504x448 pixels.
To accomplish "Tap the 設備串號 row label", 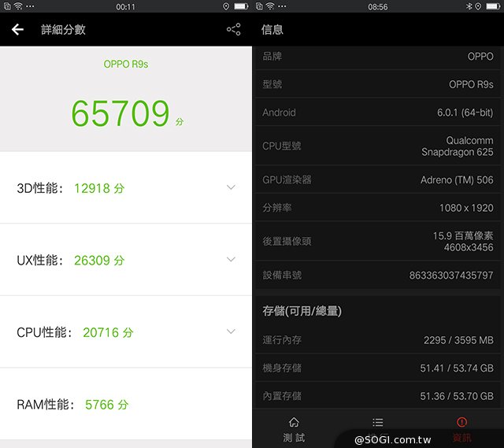I will pyautogui.click(x=282, y=275).
